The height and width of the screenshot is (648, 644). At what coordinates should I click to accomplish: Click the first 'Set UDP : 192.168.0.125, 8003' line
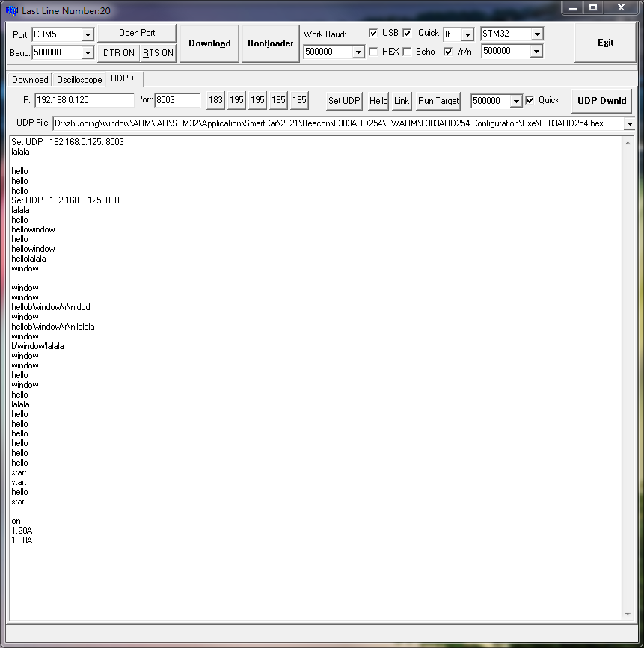pyautogui.click(x=67, y=142)
